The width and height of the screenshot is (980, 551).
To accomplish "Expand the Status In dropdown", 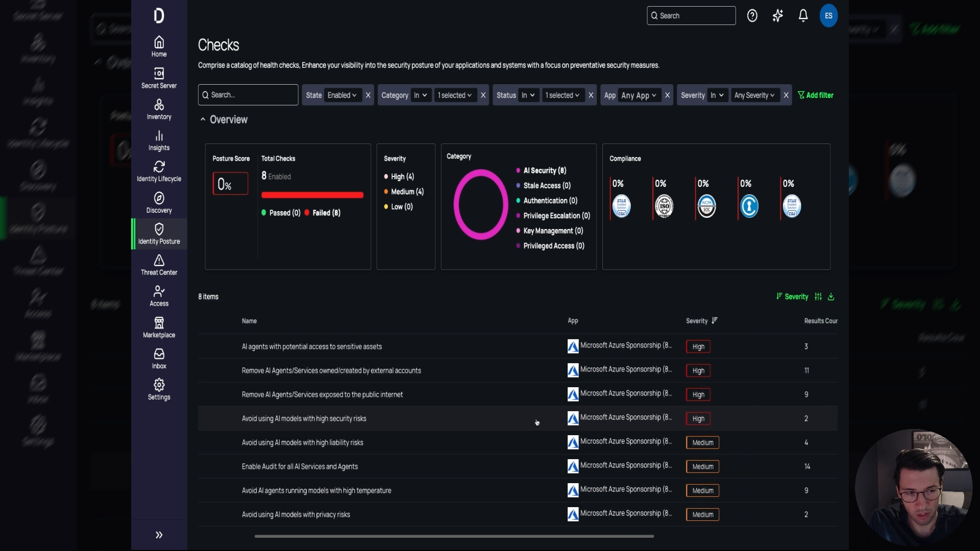I will coord(530,95).
